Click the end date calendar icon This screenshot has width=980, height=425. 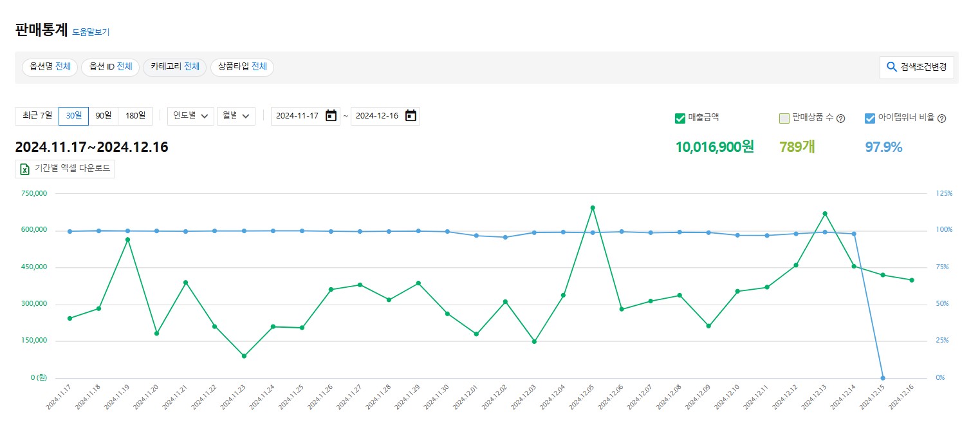411,116
